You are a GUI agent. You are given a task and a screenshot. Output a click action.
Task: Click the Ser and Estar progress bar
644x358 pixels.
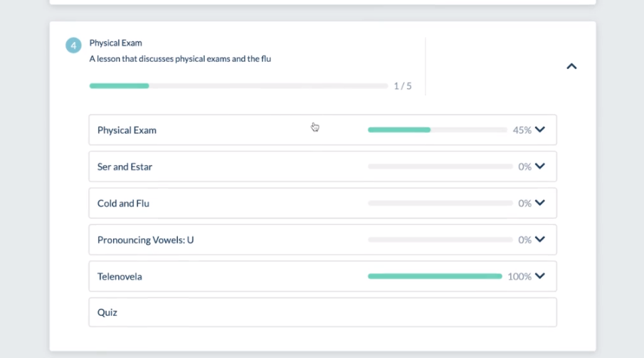(x=440, y=167)
